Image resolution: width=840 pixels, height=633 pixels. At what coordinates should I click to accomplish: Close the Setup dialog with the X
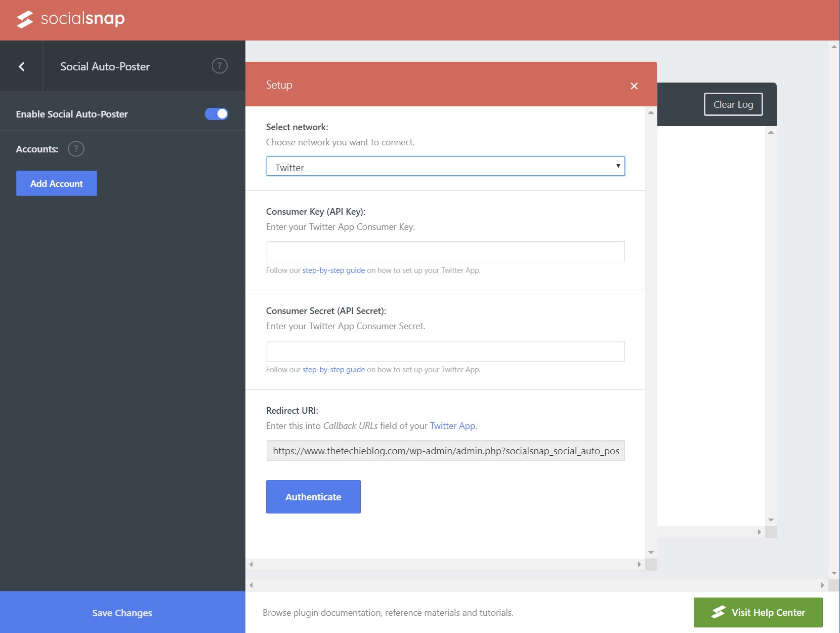click(634, 86)
